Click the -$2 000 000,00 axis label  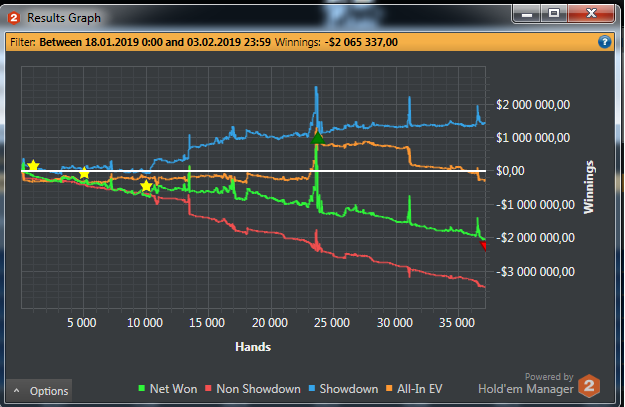pos(535,238)
